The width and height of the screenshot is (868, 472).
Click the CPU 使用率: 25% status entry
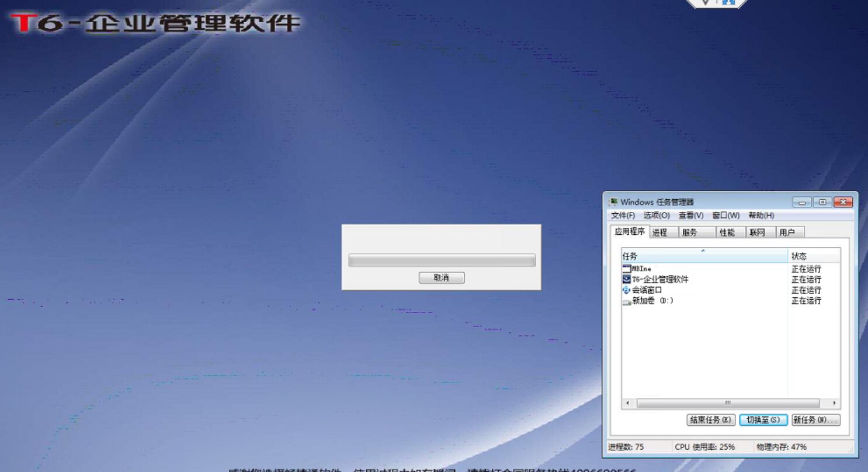pyautogui.click(x=704, y=447)
